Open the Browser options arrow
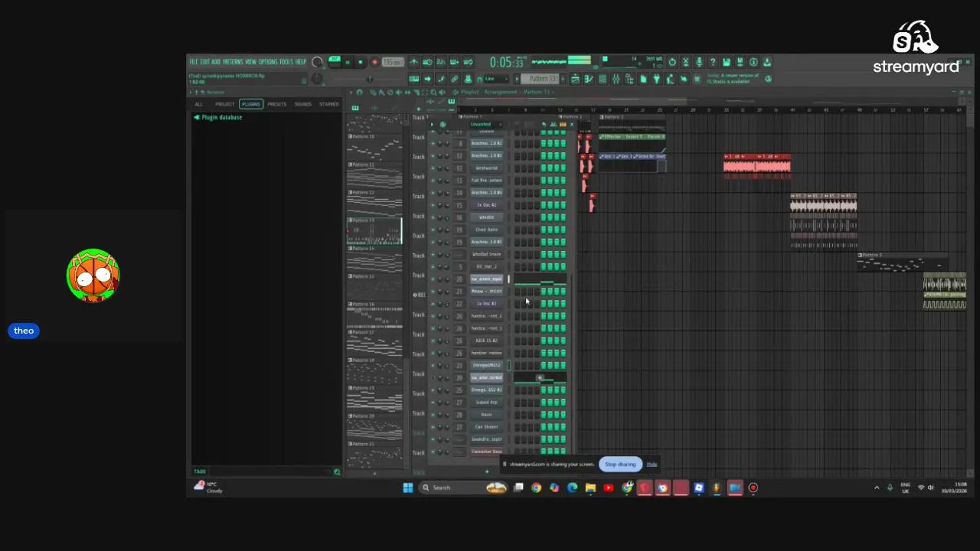 [191, 93]
